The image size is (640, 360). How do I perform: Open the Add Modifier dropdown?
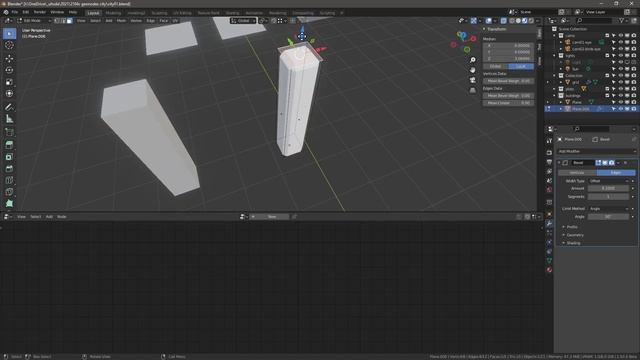click(x=596, y=151)
